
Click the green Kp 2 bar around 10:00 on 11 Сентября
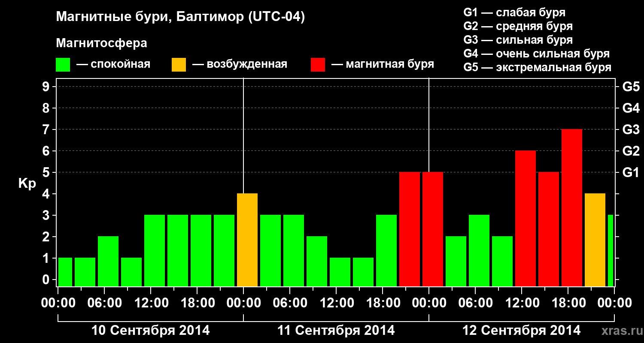(x=317, y=261)
